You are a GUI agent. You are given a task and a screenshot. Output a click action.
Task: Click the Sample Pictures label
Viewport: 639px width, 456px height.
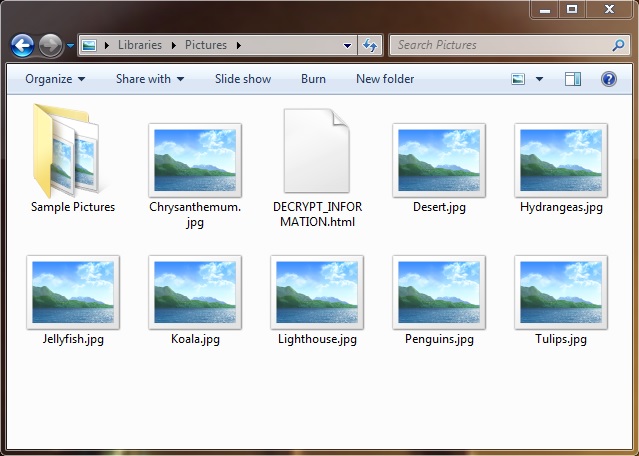point(73,207)
